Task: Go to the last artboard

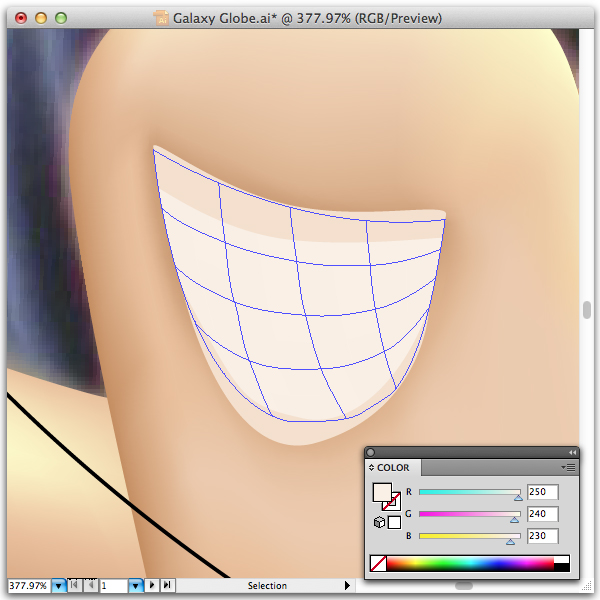Action: pyautogui.click(x=167, y=585)
